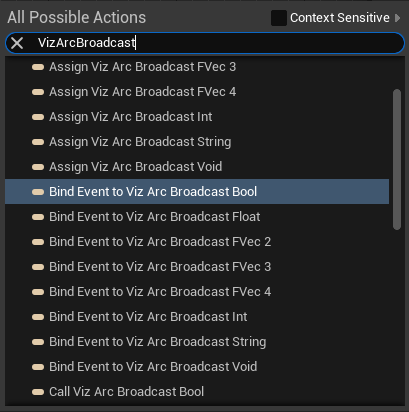Viewport: 409px width, 412px height.
Task: Expand the arrow beside Context Sensitive
Action: coord(397,18)
